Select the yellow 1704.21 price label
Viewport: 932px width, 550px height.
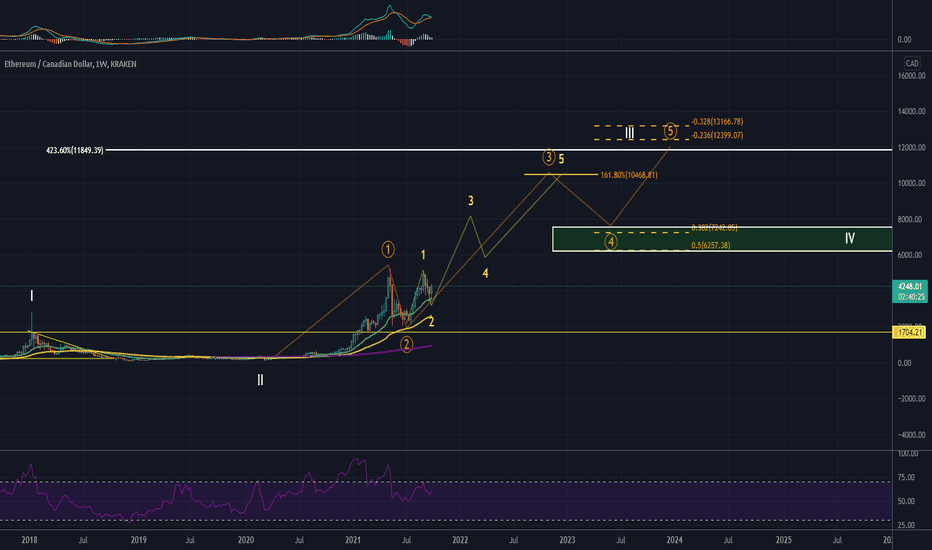[909, 332]
